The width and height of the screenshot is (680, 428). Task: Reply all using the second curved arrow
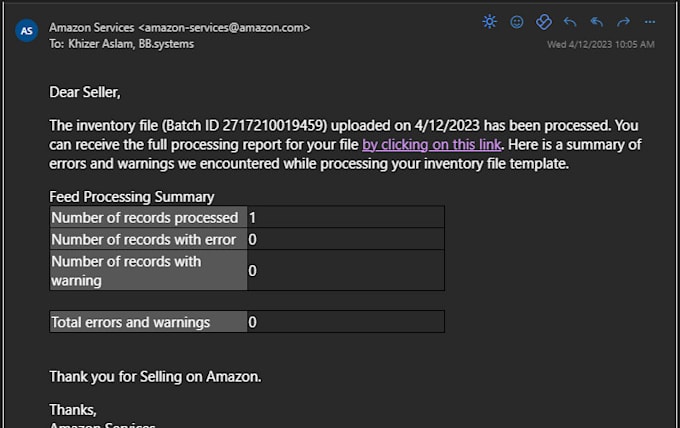(597, 22)
